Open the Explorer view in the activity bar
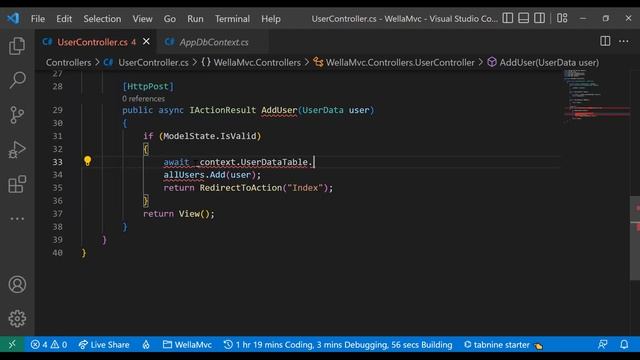Image resolution: width=640 pixels, height=360 pixels. [17, 46]
